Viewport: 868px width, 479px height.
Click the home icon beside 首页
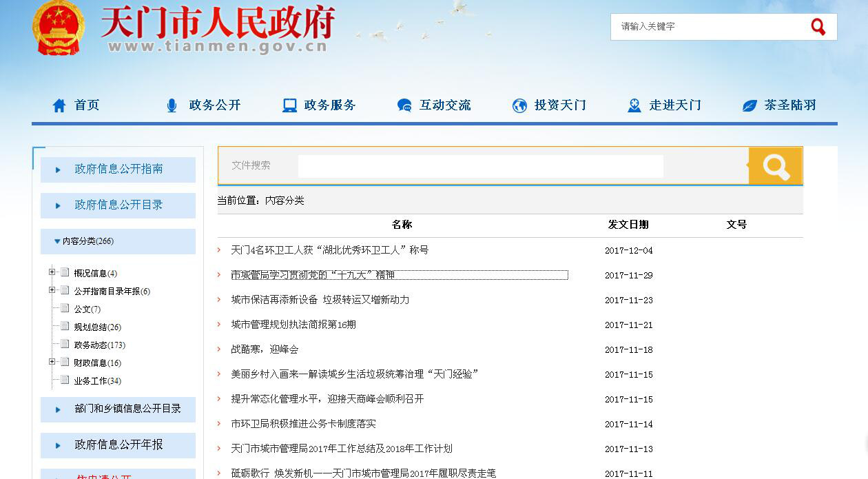pyautogui.click(x=59, y=105)
